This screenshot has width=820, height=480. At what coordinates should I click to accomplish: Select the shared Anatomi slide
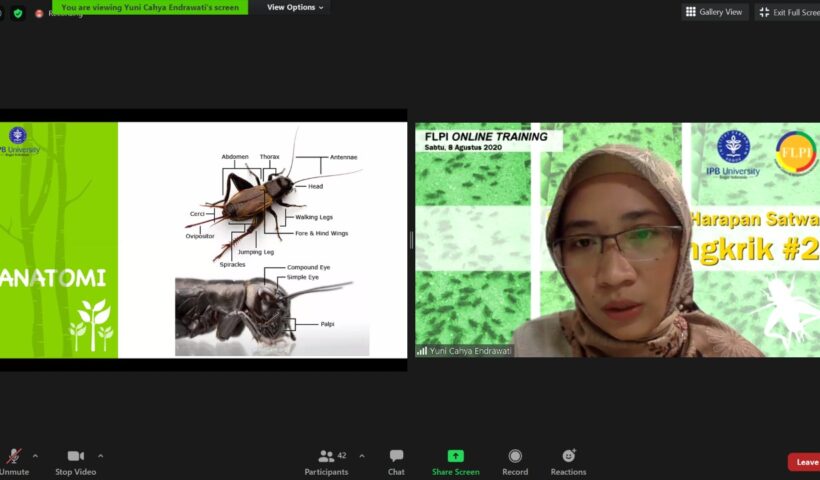point(203,239)
